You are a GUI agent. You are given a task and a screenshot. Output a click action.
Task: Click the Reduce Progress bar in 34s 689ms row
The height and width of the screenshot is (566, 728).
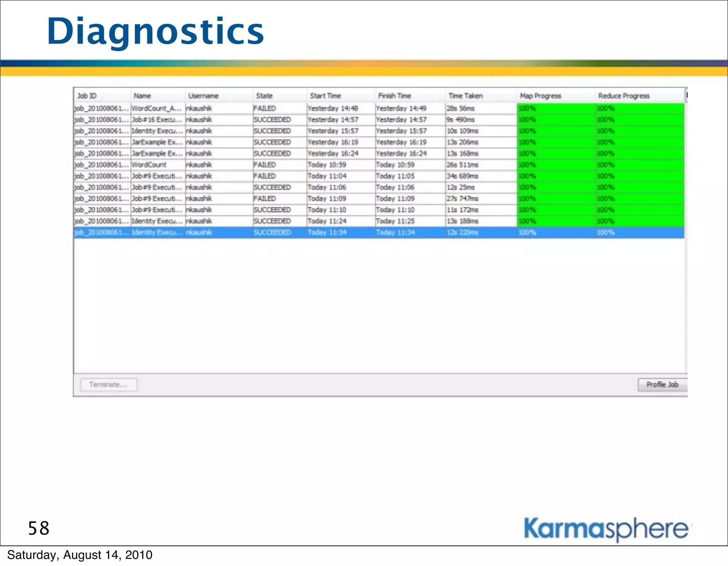639,176
